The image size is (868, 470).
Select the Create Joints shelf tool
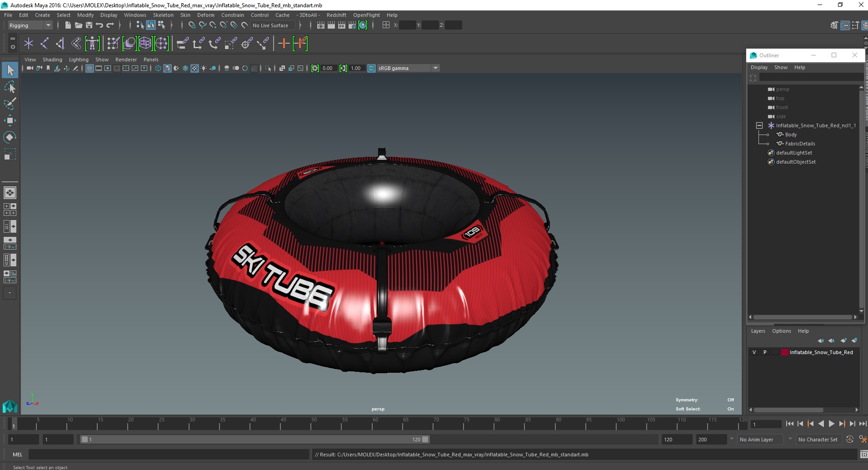tap(45, 44)
